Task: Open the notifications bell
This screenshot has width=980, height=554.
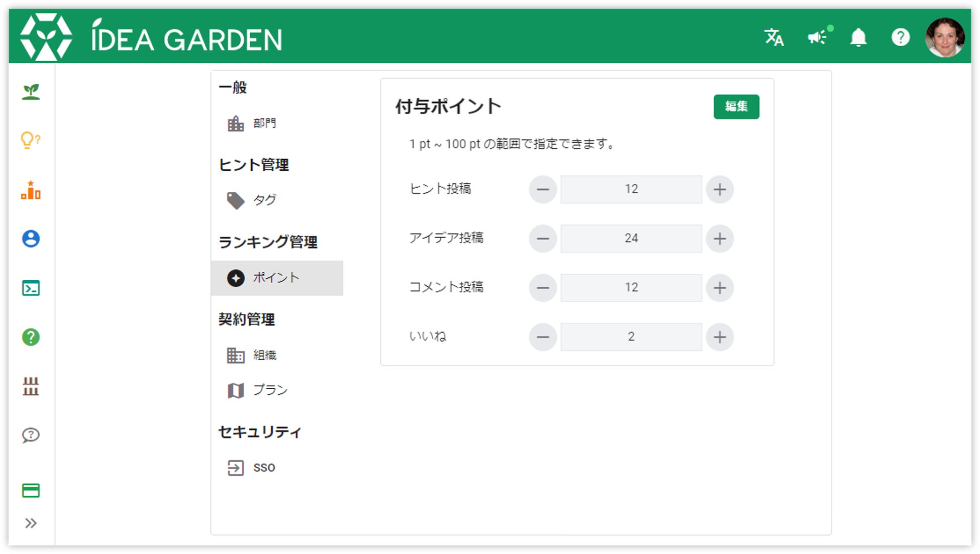Action: (x=858, y=38)
